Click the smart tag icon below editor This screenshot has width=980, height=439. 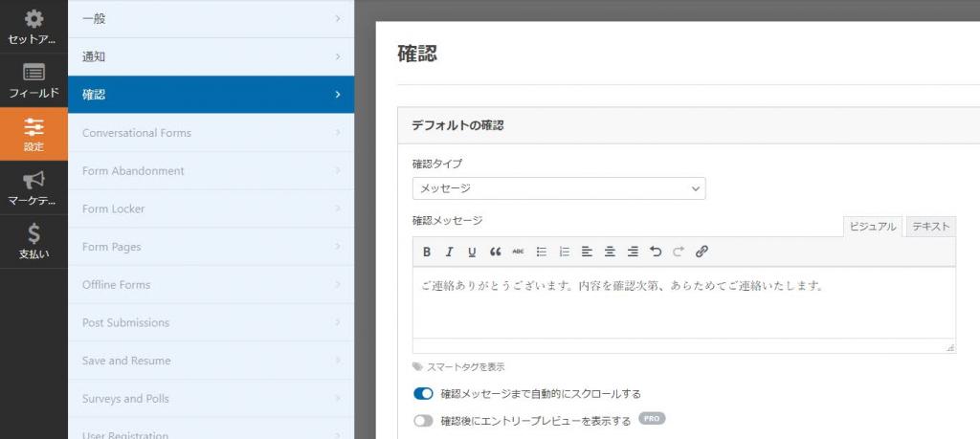coord(417,366)
